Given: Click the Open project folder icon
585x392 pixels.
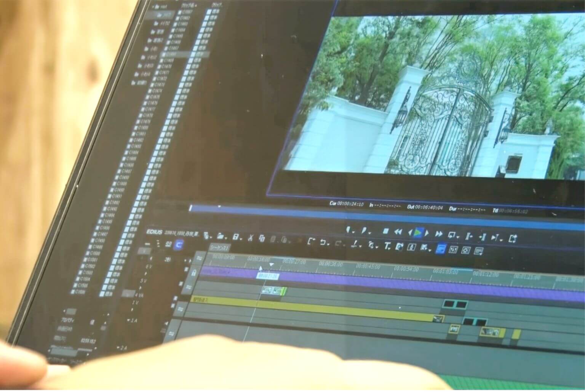Looking at the screenshot, I should click(220, 236).
